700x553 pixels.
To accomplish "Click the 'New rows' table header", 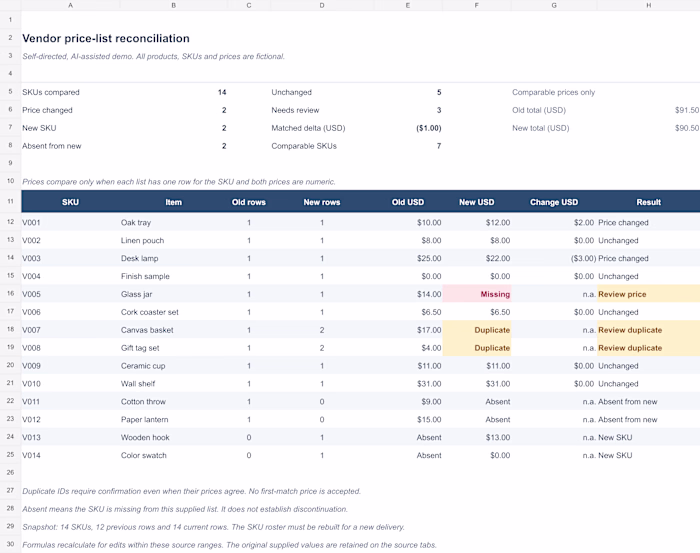I will pos(322,202).
